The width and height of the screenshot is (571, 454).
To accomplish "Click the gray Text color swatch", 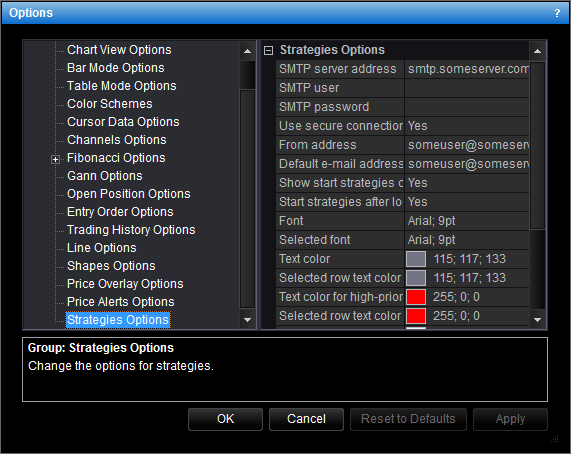I will click(x=416, y=259).
